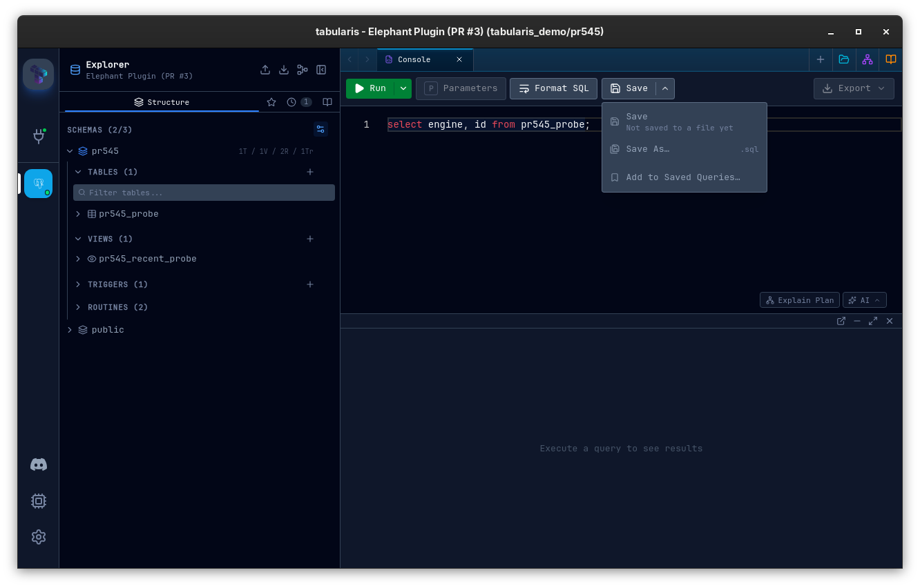Image resolution: width=920 pixels, height=588 pixels.
Task: Click line number 1 in the editor gutter
Action: 366,125
